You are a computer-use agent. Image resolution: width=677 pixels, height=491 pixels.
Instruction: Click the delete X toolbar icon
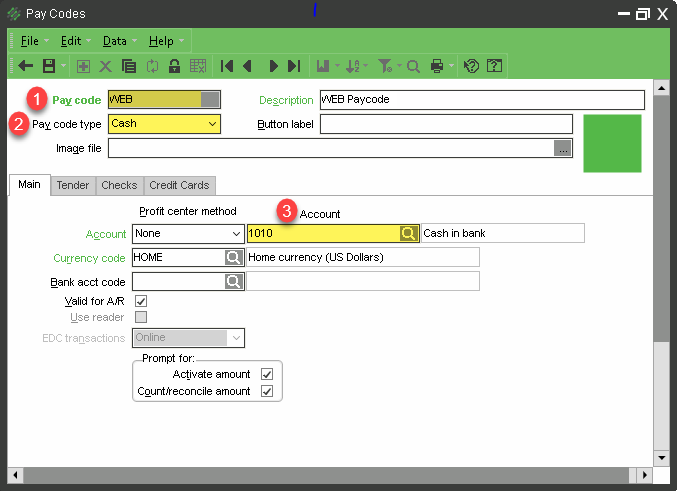click(105, 67)
